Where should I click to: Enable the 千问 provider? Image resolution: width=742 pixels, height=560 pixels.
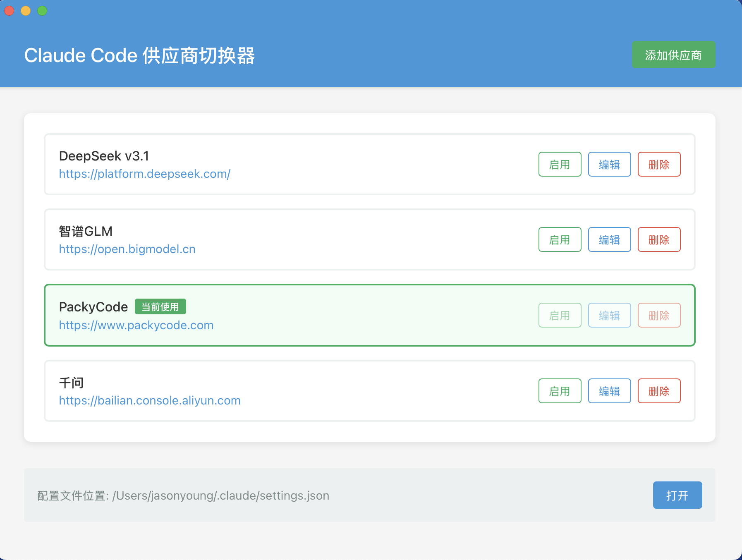[560, 391]
